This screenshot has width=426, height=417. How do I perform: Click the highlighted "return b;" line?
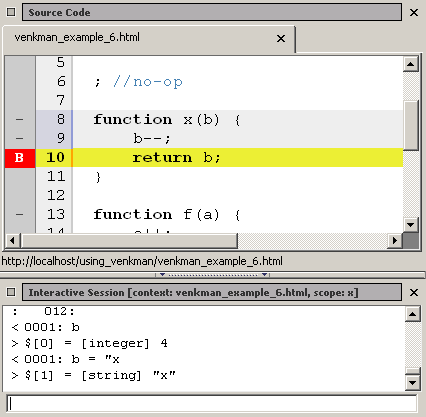[238, 158]
